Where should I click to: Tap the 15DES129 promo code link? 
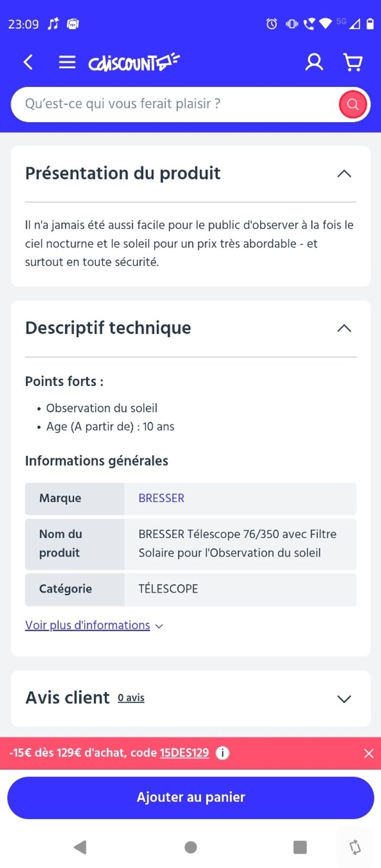click(x=184, y=753)
